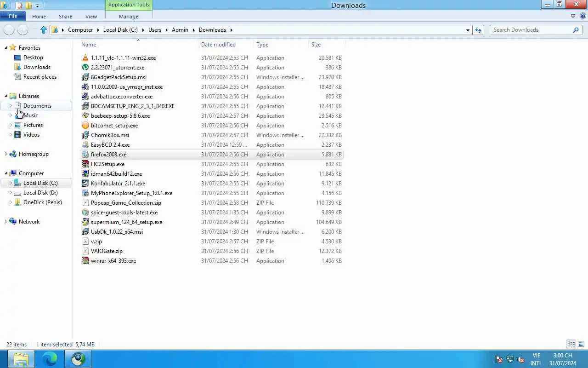Click the idman642build12.exe icon

pos(85,174)
